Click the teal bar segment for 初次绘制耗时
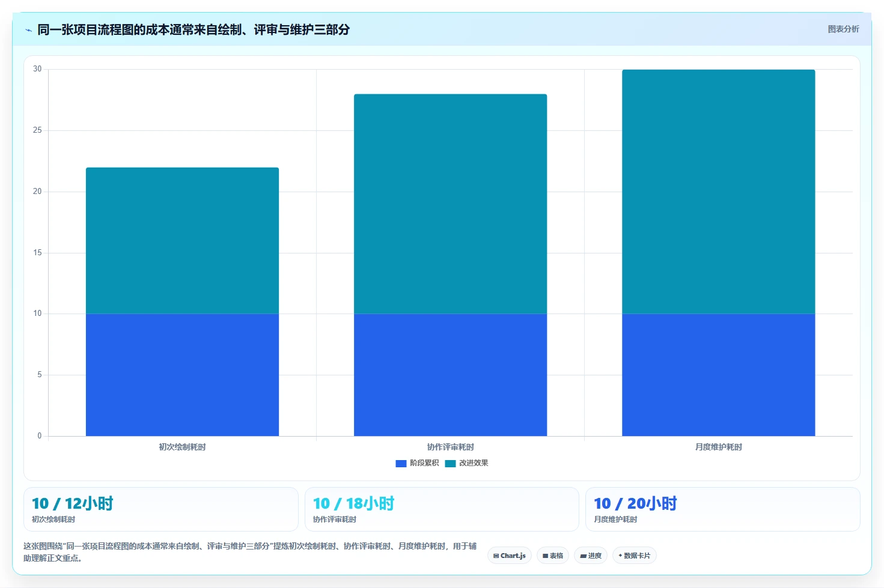The width and height of the screenshot is (884, 588). click(182, 240)
